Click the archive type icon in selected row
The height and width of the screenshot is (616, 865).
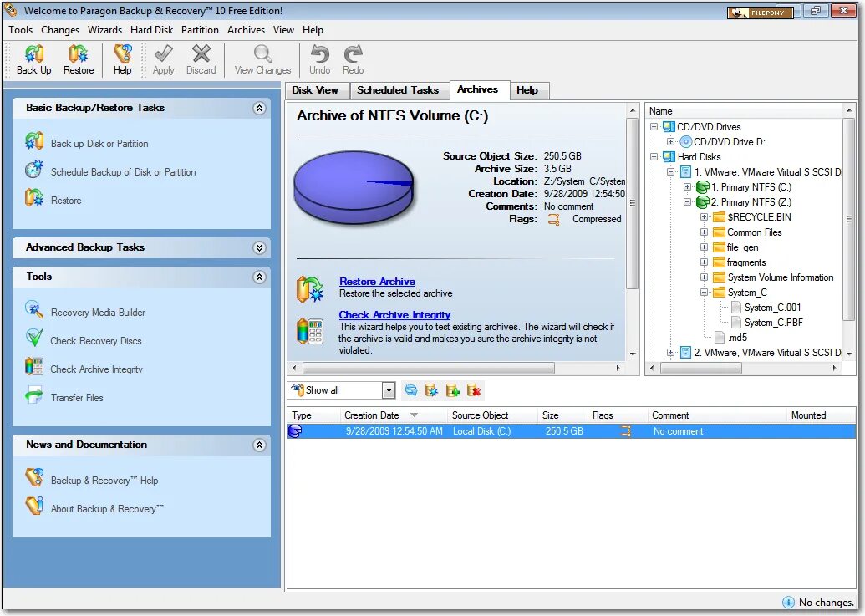tap(295, 431)
